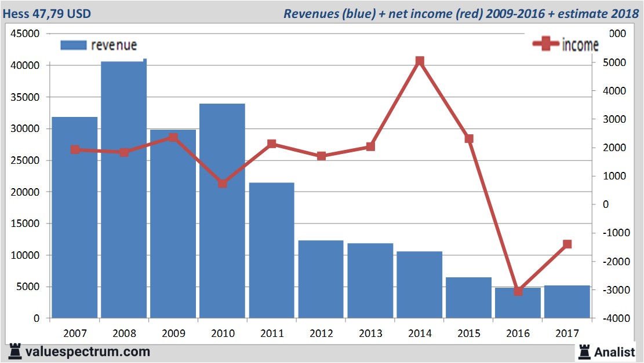Select the tallest 2008 revenue bar
644x363 pixels.
[123, 191]
